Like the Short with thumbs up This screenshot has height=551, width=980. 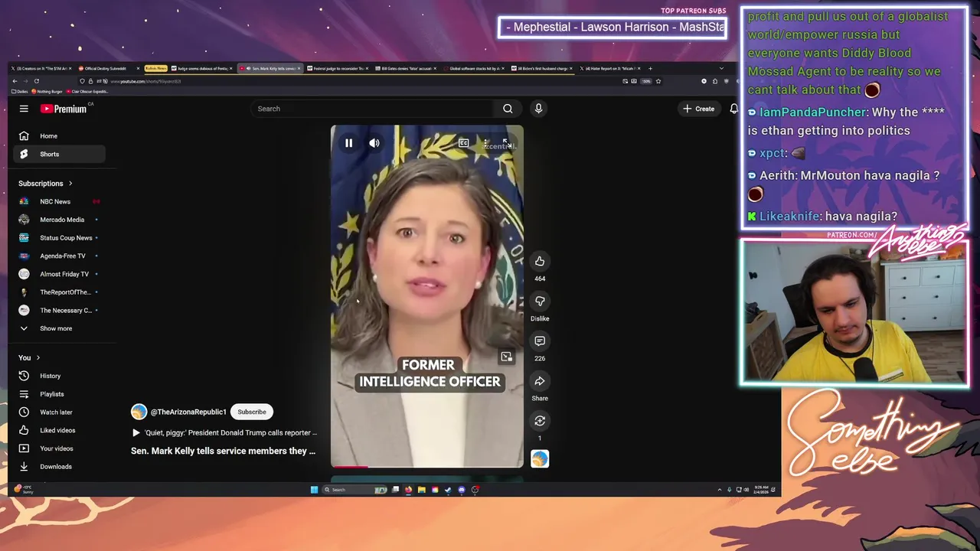(x=540, y=261)
